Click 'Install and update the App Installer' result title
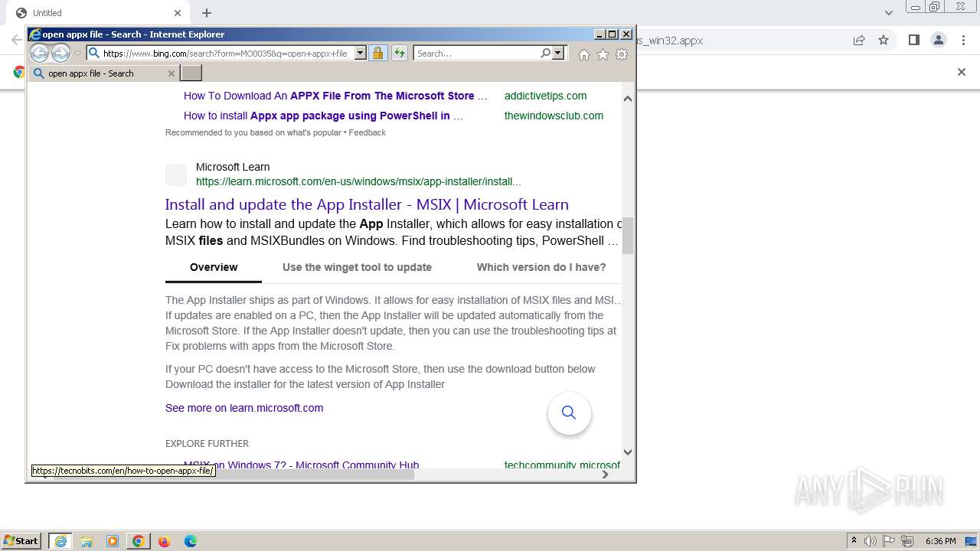The height and width of the screenshot is (551, 980). tap(367, 204)
